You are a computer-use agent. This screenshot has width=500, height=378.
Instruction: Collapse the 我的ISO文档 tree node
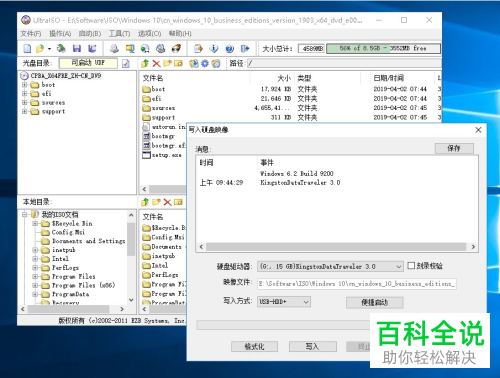[25, 214]
